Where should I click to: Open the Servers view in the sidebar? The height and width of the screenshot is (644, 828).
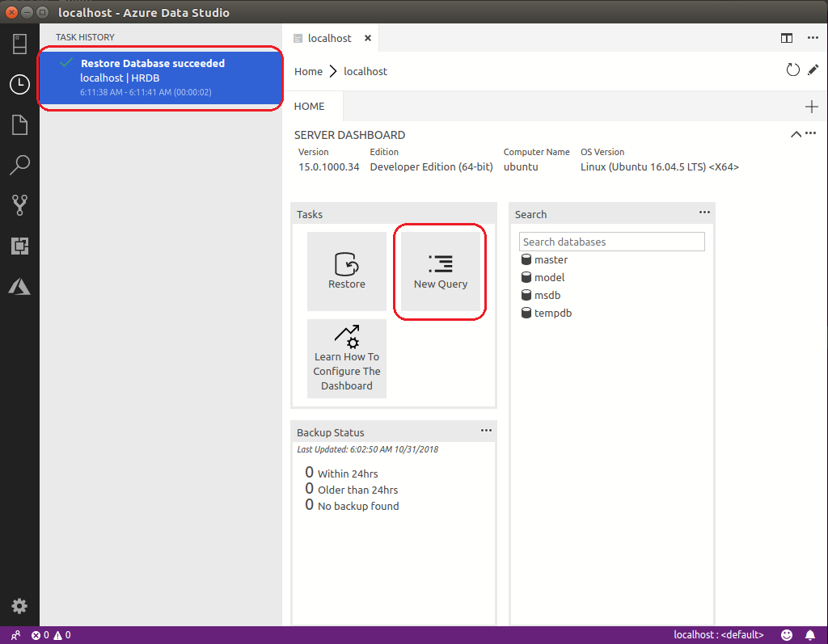[x=19, y=44]
